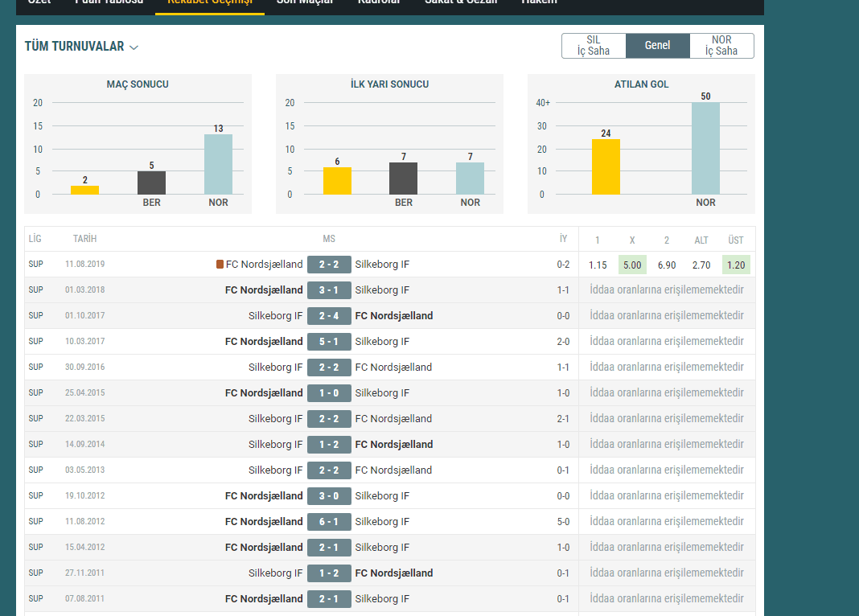Open the 2 - 1 score from 15.04.2012

pyautogui.click(x=329, y=548)
